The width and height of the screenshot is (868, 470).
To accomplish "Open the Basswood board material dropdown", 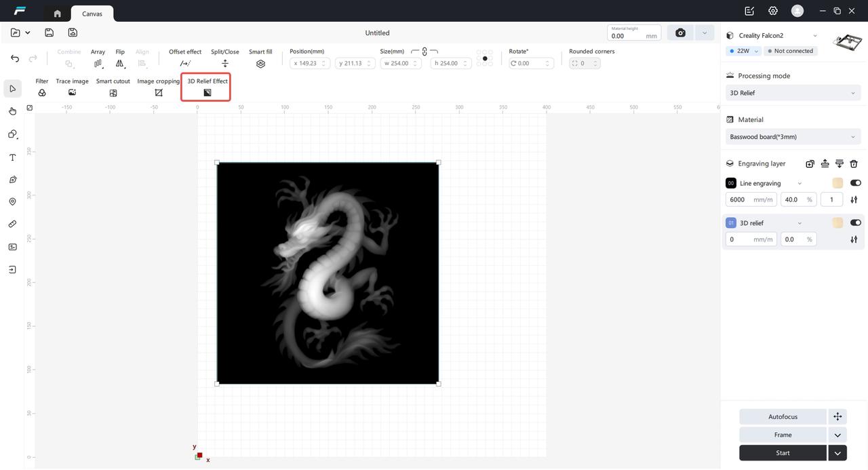I will pos(793,137).
